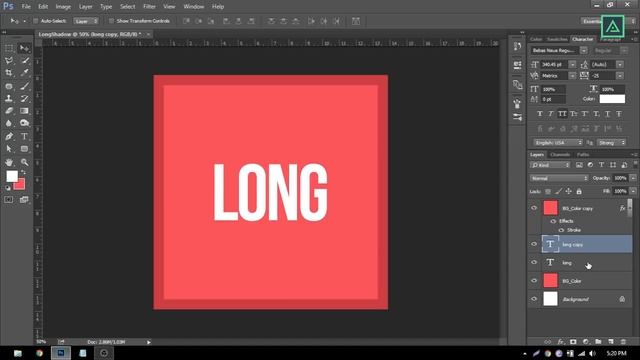640x360 pixels.
Task: Select the Eyedropper tool
Action: 24,73
